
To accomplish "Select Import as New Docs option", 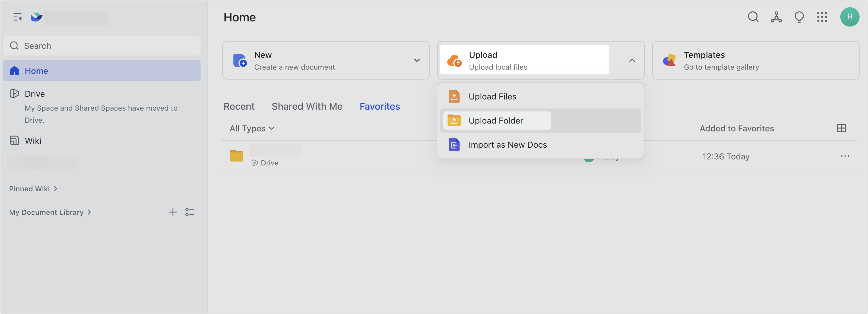I will coord(507,145).
